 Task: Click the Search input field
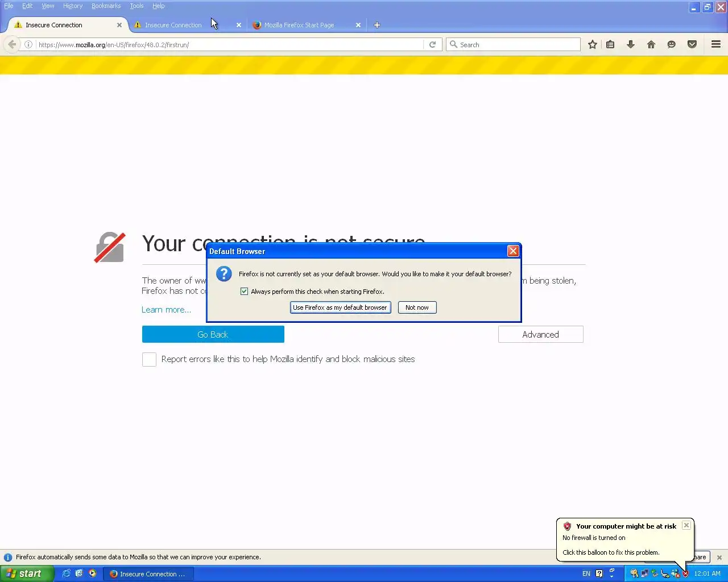tap(513, 44)
